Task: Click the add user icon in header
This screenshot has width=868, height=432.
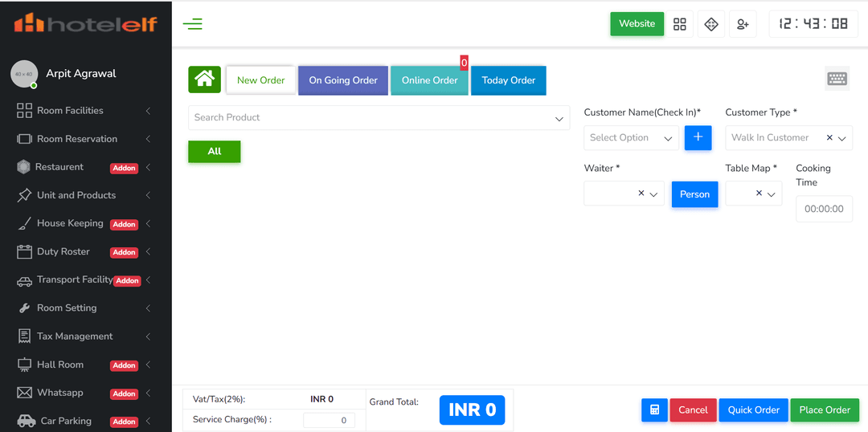Action: [743, 24]
